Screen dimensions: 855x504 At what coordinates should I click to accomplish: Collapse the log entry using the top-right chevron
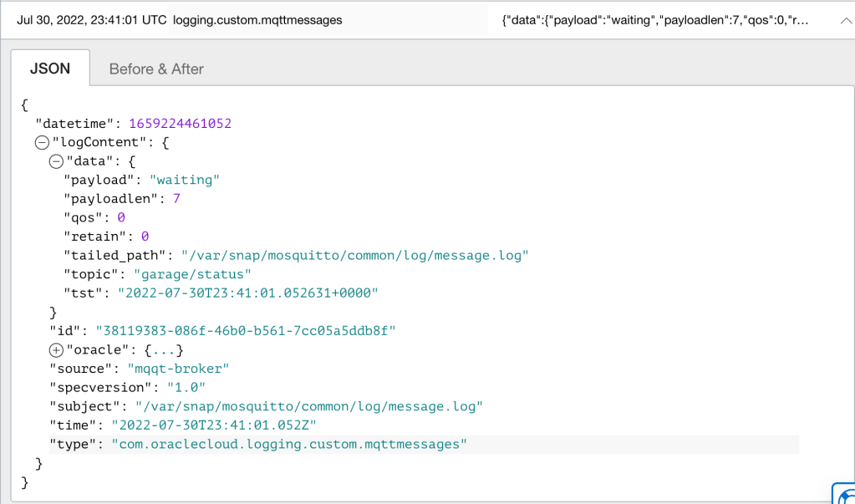[845, 22]
